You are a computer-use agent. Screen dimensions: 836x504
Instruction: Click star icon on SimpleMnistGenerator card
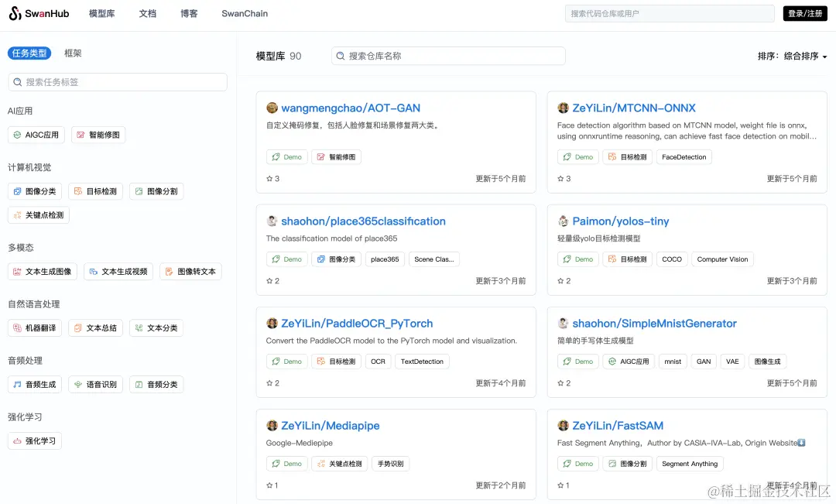click(x=560, y=383)
